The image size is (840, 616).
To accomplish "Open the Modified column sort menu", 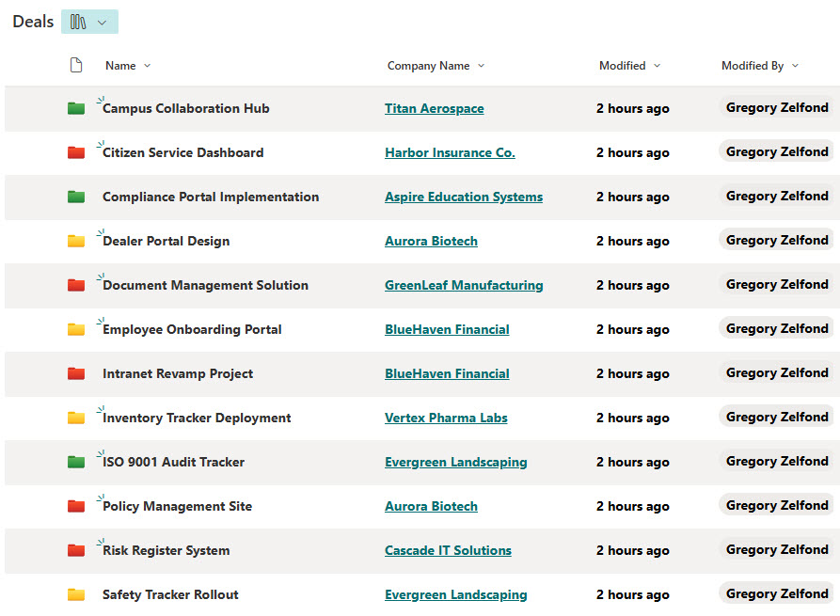I will (x=657, y=66).
